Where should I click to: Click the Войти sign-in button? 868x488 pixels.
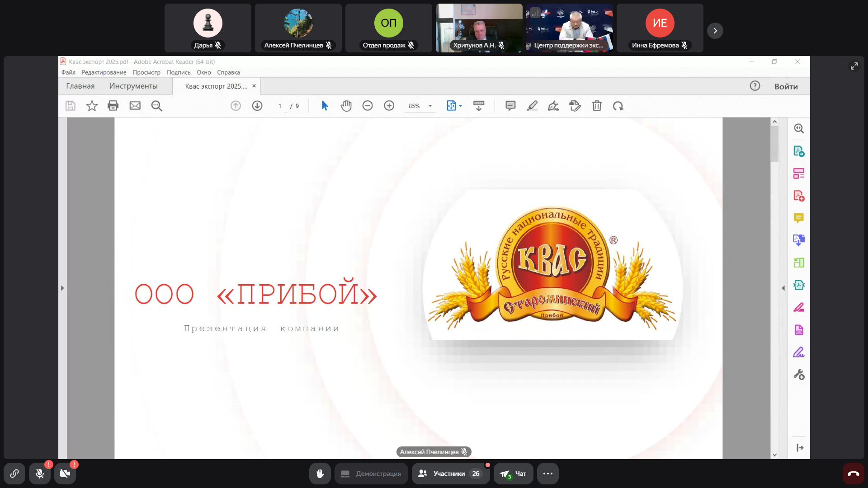(786, 86)
